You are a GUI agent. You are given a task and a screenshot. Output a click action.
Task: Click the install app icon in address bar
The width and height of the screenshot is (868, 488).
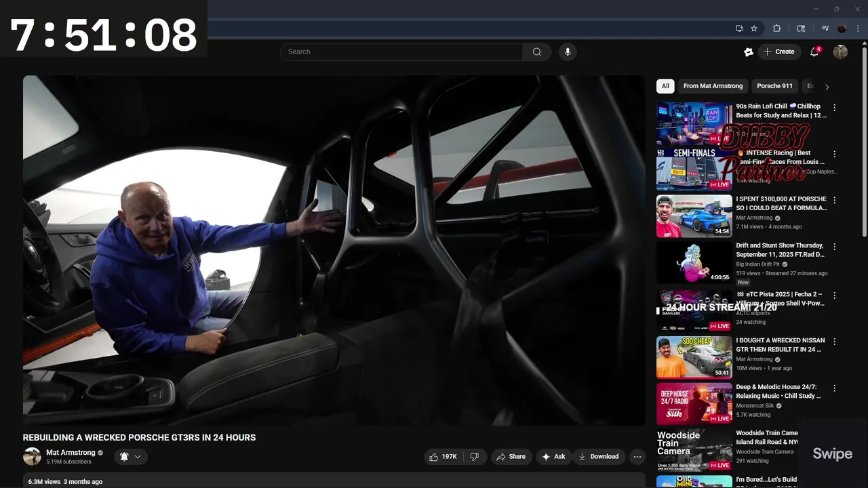point(739,28)
